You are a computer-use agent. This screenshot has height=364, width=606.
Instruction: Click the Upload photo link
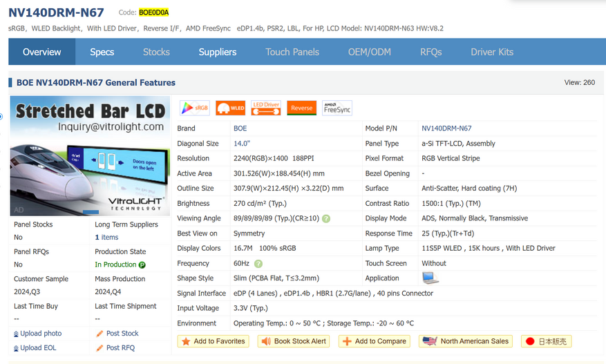coord(41,333)
